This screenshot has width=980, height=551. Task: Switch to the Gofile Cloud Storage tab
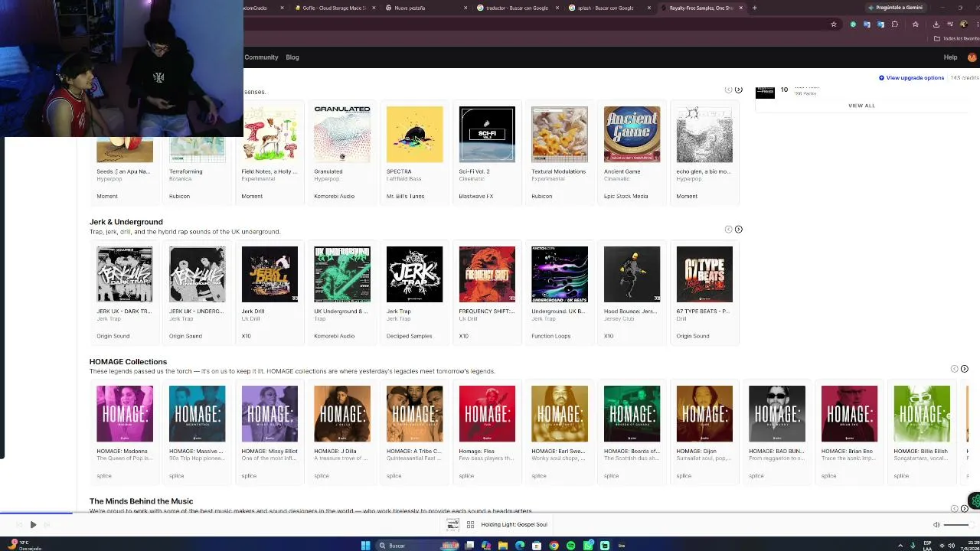tap(334, 8)
